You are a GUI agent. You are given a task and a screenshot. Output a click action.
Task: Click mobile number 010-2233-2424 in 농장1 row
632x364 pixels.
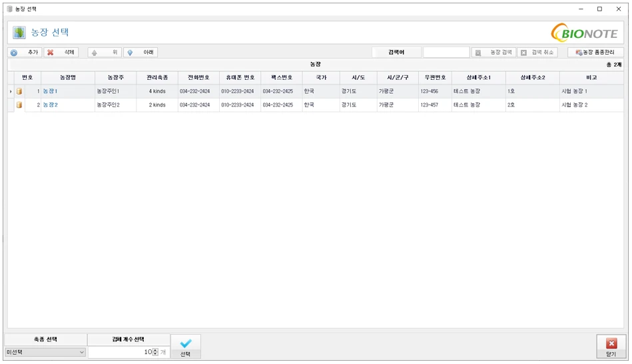click(240, 91)
